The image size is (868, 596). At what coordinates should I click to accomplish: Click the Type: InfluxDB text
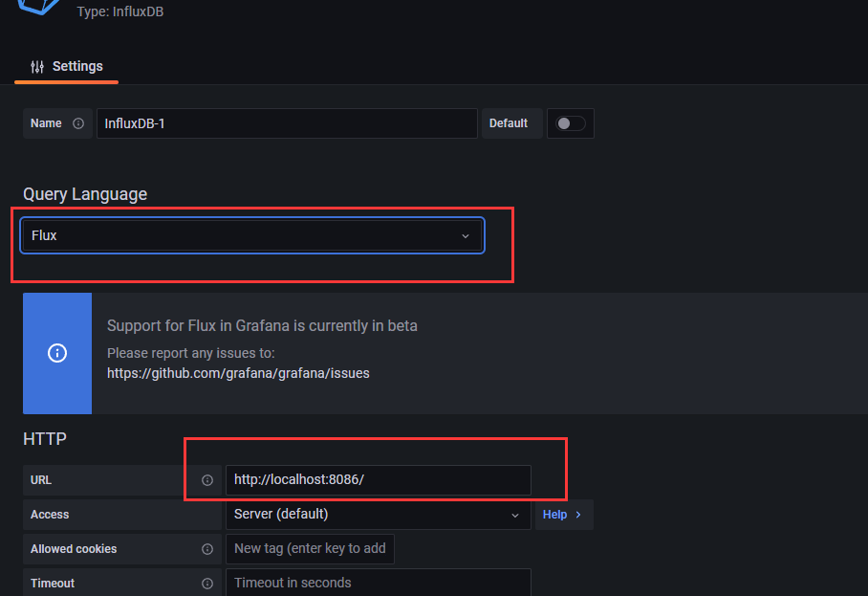[120, 11]
